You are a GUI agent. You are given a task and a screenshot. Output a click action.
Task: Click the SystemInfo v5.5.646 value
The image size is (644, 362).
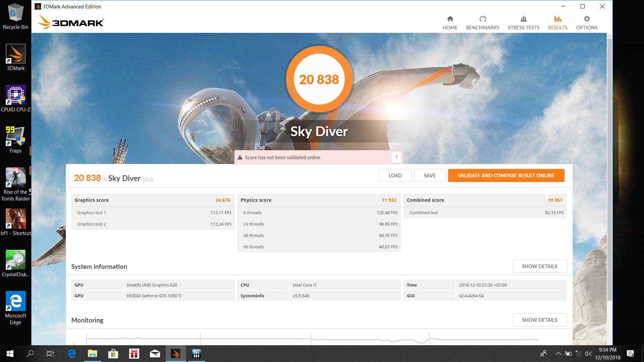345,296
